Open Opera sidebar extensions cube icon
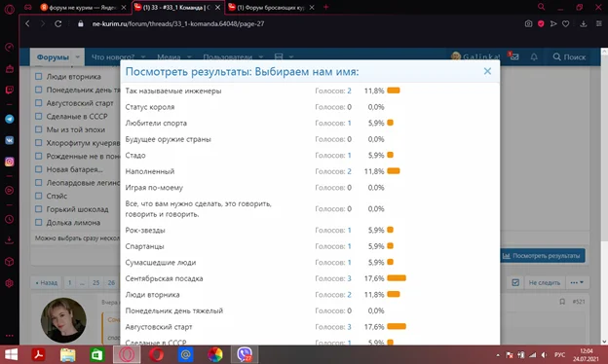Viewport: 608px width, 364px height. click(10, 262)
